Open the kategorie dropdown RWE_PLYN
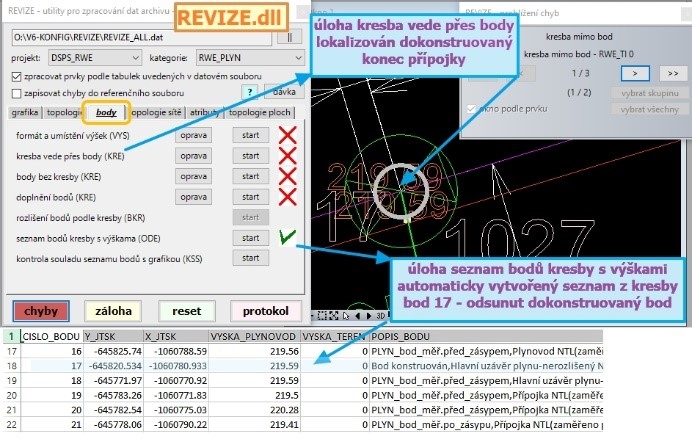This screenshot has width=692, height=439. [250, 58]
